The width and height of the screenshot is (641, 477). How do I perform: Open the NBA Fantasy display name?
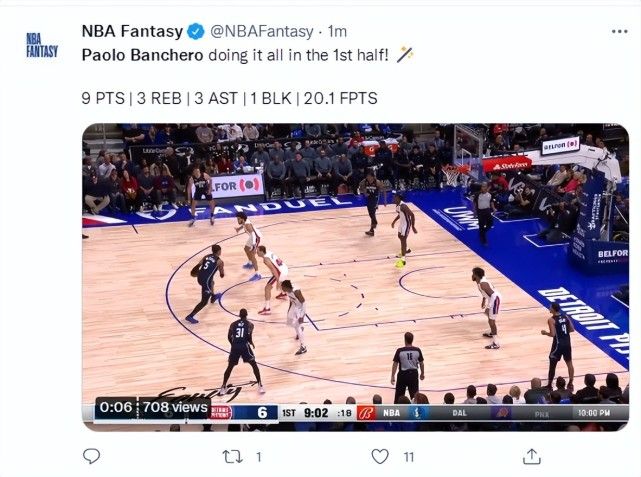coord(132,31)
